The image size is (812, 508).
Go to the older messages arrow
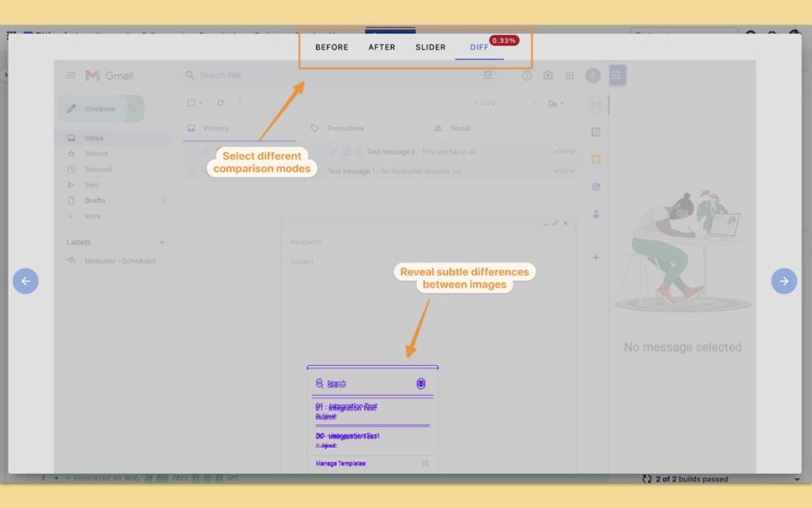[534, 103]
